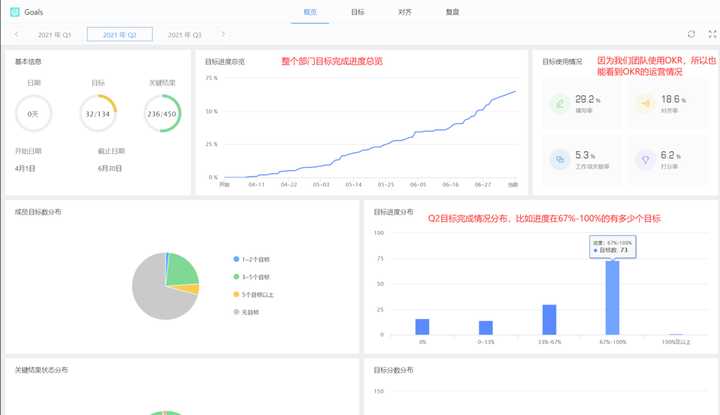Click the 目标进度分布 panel heading
Image resolution: width=720 pixels, height=415 pixels.
click(394, 212)
